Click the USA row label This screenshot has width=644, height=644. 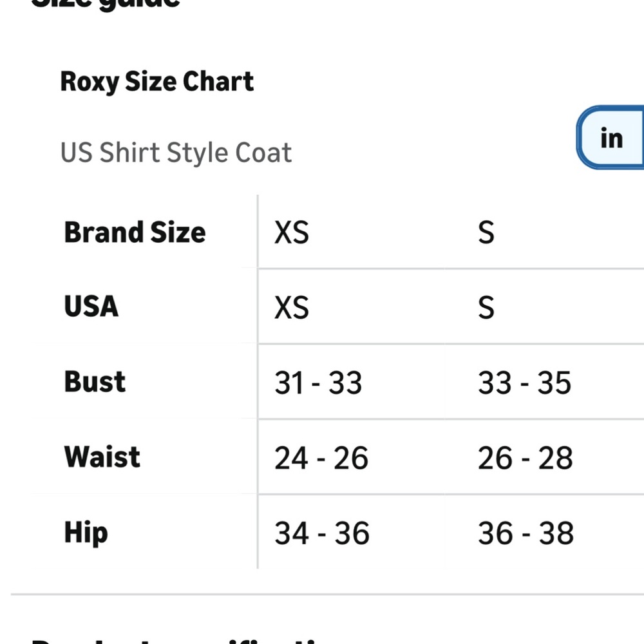90,307
